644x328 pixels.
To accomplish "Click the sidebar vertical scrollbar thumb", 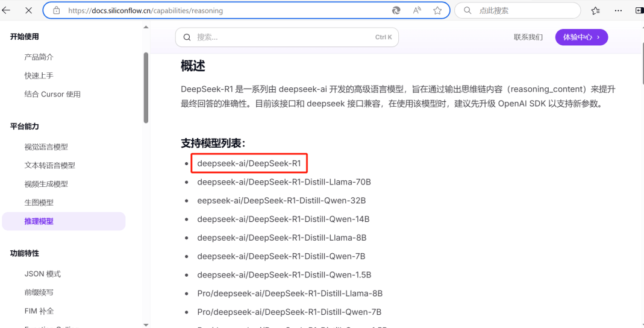I will (146, 87).
